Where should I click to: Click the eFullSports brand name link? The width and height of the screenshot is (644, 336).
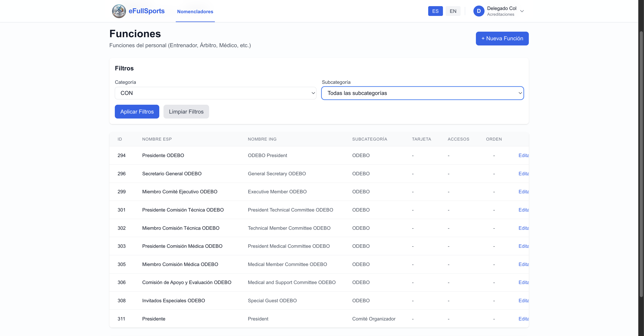point(146,11)
